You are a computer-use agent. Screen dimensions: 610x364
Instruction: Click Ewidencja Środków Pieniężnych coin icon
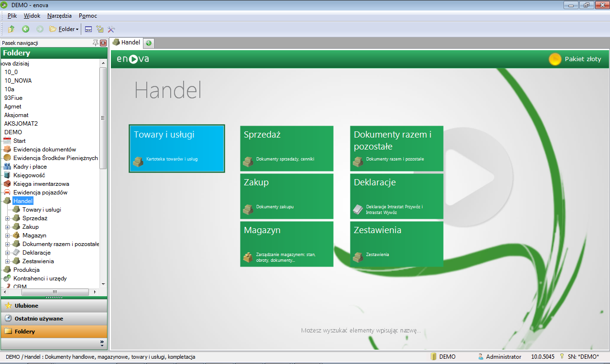click(7, 158)
